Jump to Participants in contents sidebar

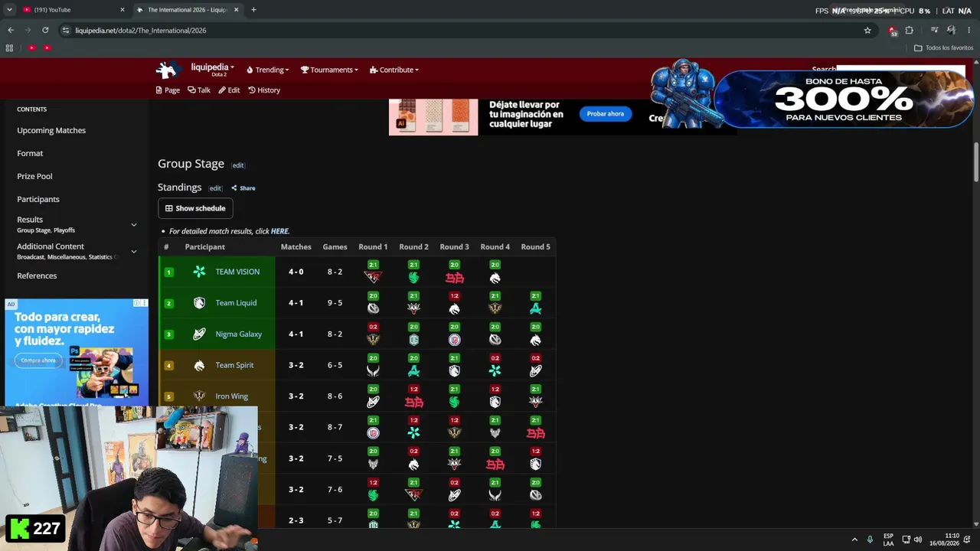(x=38, y=200)
